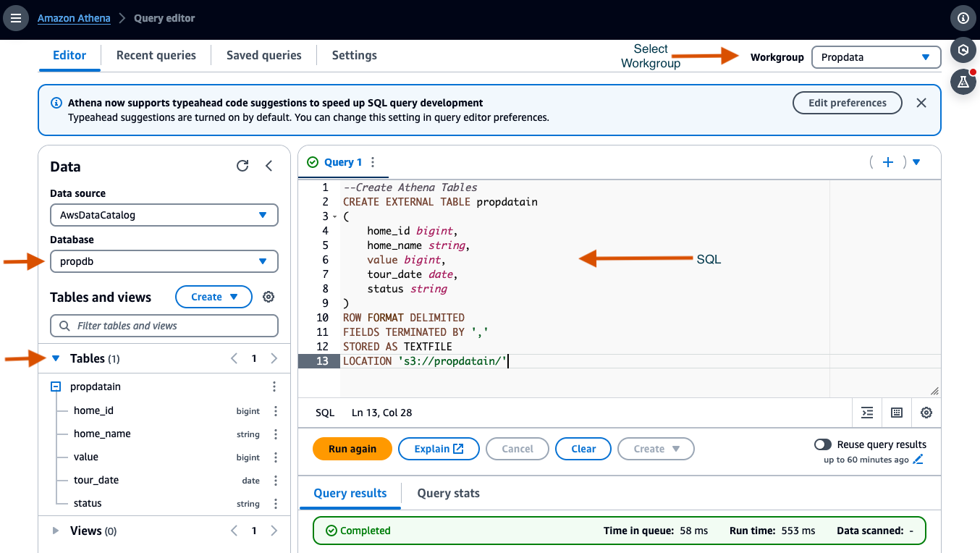
Task: Click the Explain button
Action: [x=439, y=449]
